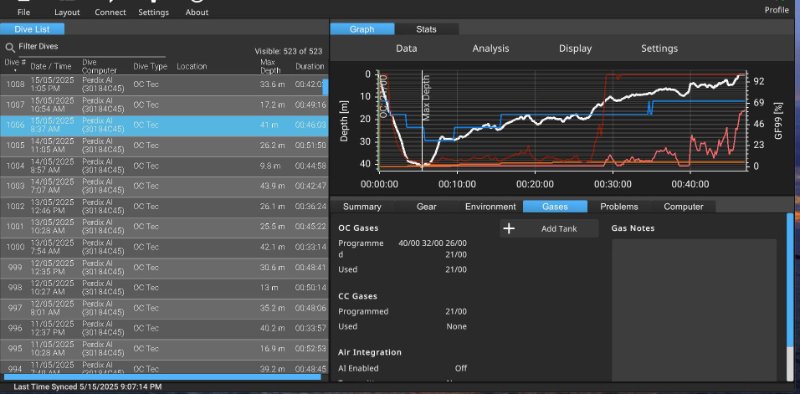Select dive 998 in the dive list
This screenshot has height=394, width=800.
coord(163,288)
